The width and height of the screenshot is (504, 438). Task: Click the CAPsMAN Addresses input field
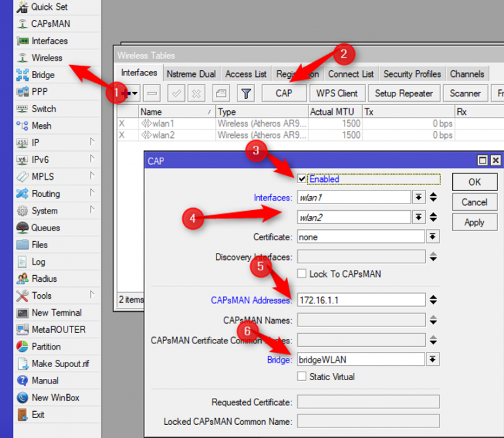coord(360,300)
